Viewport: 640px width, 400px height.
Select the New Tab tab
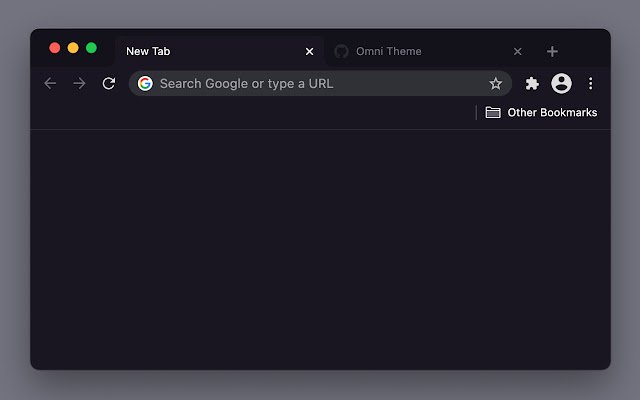point(219,51)
